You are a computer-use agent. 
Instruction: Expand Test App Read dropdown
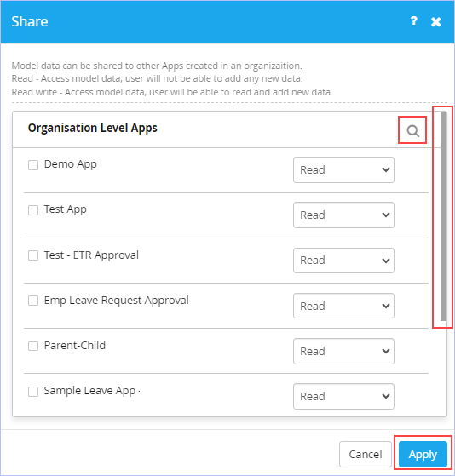click(x=343, y=215)
